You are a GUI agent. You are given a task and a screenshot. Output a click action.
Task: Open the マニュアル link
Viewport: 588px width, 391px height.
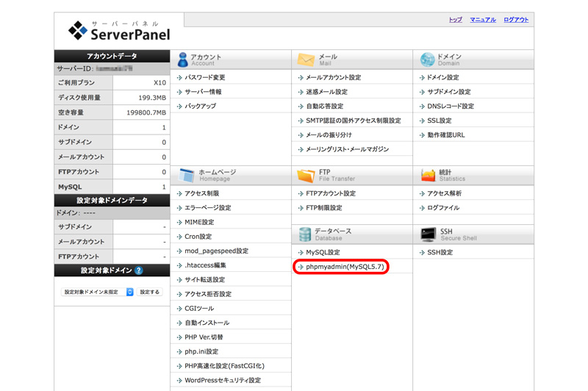pyautogui.click(x=483, y=20)
